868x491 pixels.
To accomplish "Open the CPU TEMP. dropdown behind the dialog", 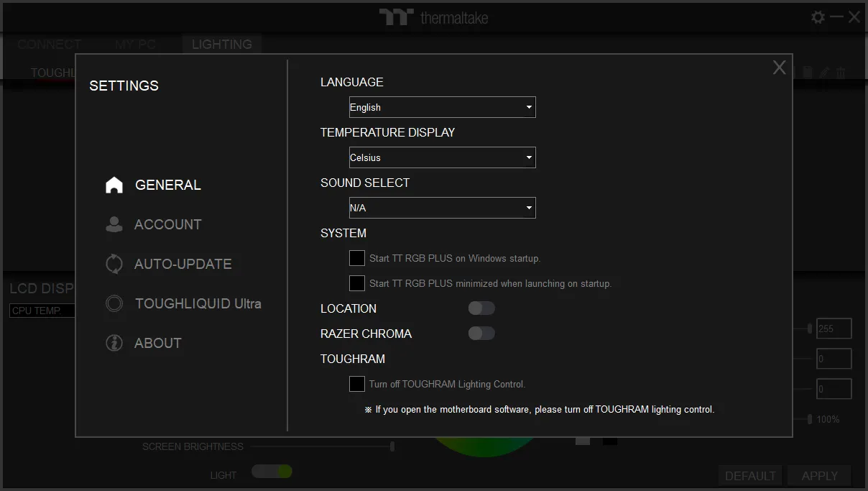I will tap(42, 311).
